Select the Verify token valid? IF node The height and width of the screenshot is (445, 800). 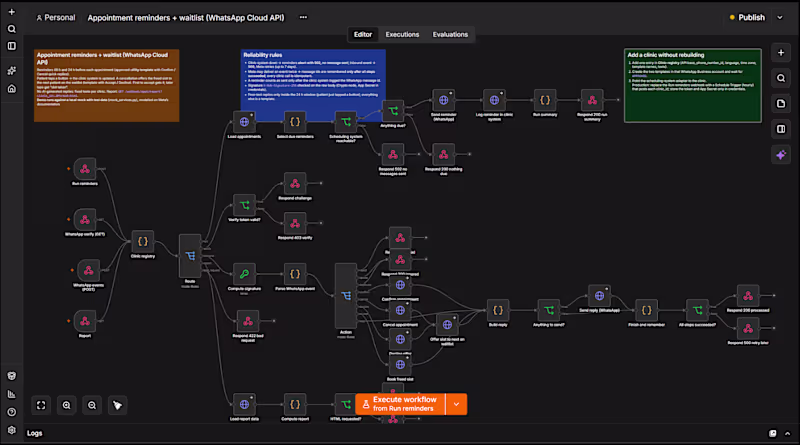click(244, 205)
